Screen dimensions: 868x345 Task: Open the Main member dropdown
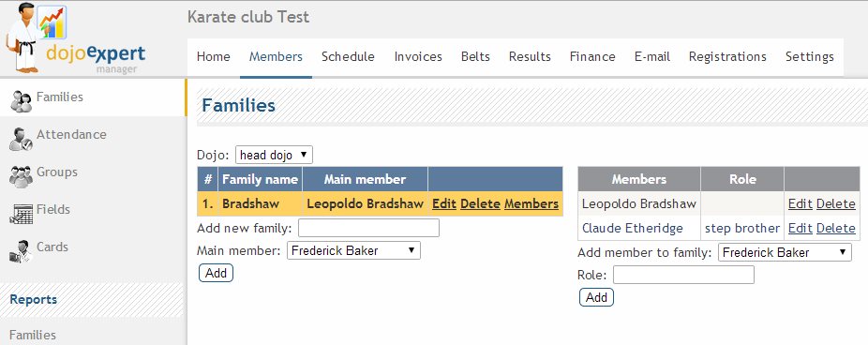click(x=353, y=250)
